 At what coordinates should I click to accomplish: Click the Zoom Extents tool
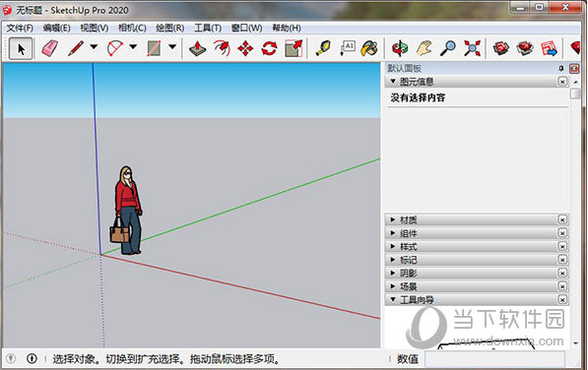click(472, 48)
